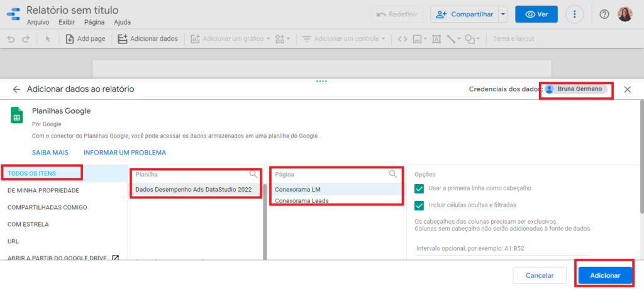
Task: Click the SAIBA MAIS link
Action: (50, 152)
